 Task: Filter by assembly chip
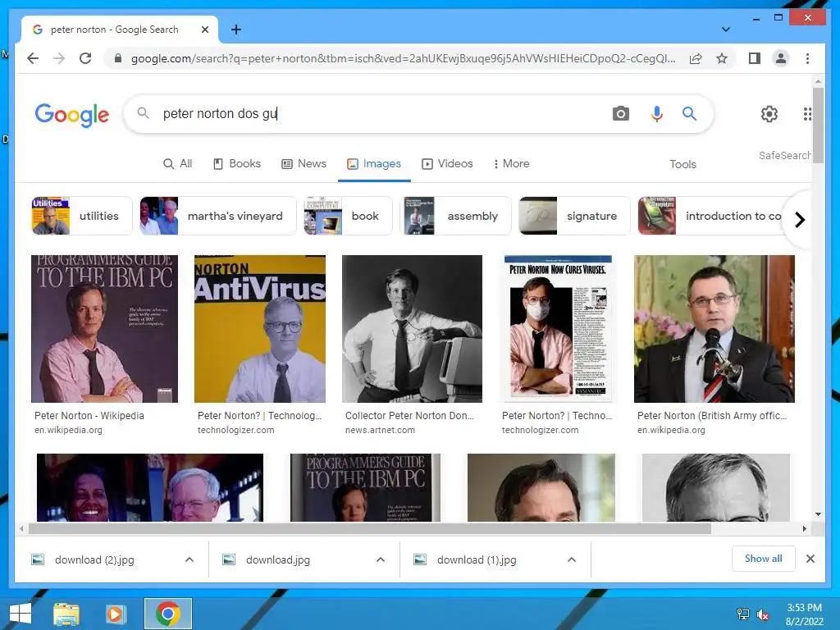click(x=455, y=216)
